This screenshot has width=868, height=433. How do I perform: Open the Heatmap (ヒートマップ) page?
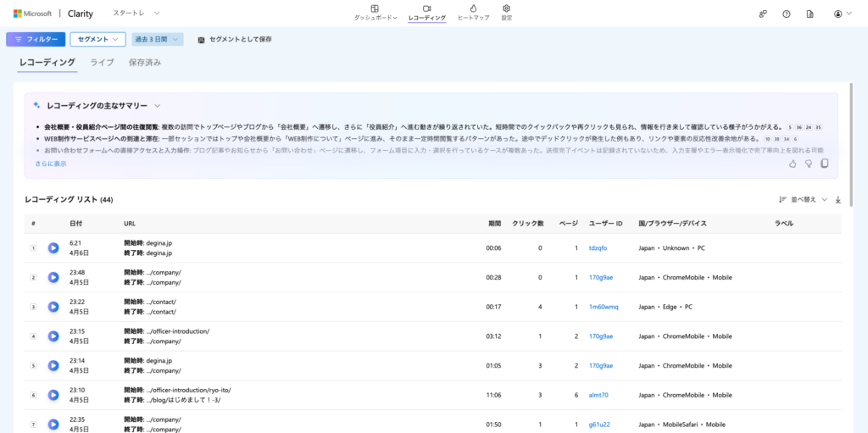472,12
